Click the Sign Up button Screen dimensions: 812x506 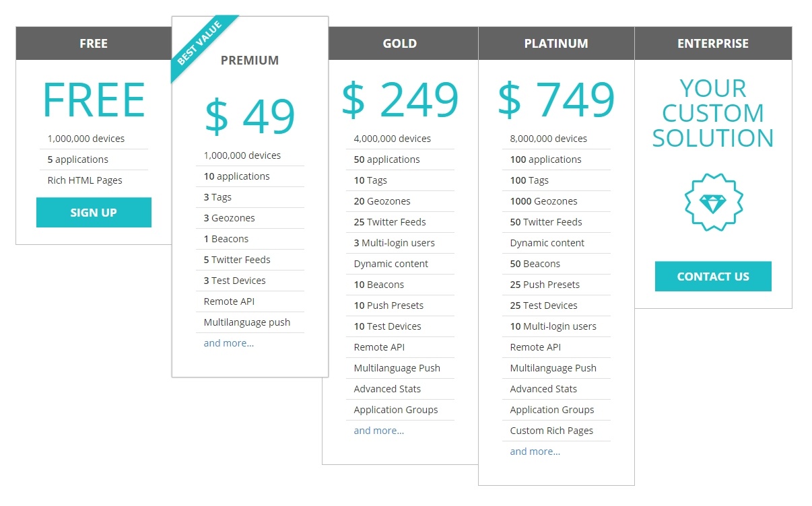pyautogui.click(x=94, y=213)
